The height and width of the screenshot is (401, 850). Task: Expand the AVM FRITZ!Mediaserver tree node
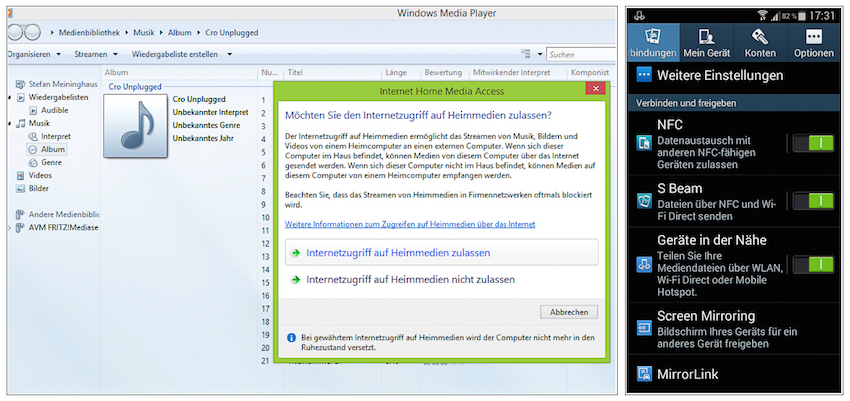[9, 228]
